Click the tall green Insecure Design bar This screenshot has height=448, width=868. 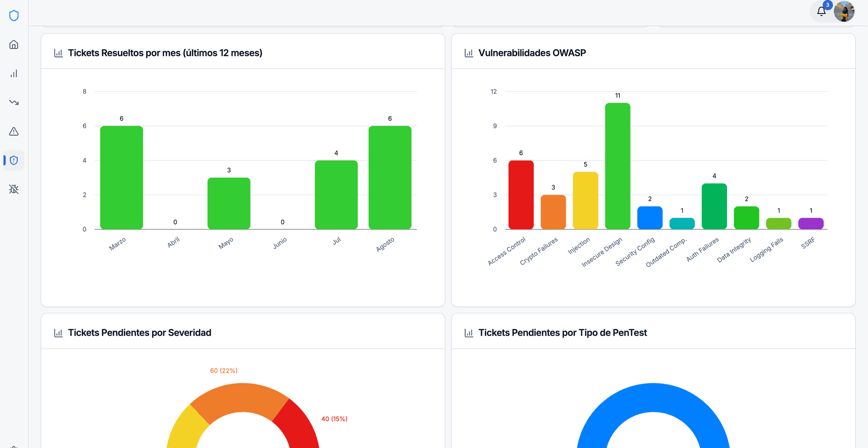[x=618, y=166]
